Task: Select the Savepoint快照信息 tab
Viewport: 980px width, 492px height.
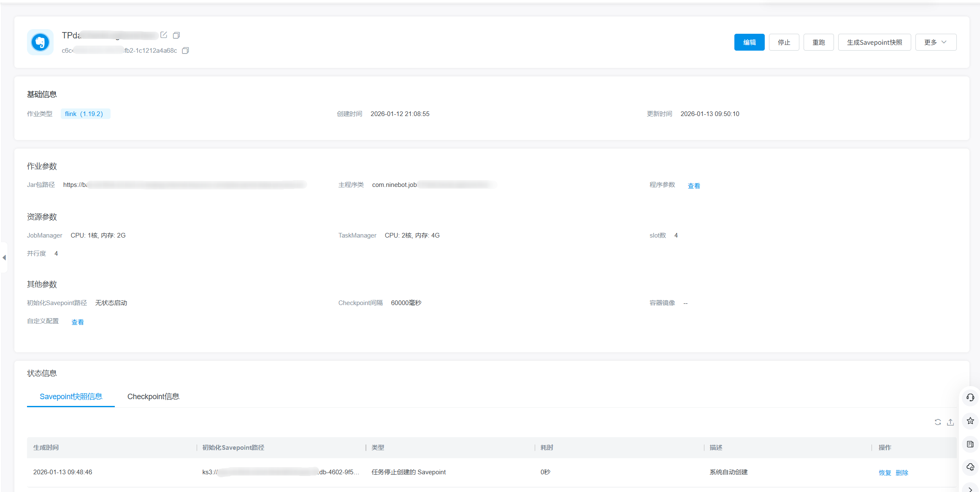Action: point(71,397)
